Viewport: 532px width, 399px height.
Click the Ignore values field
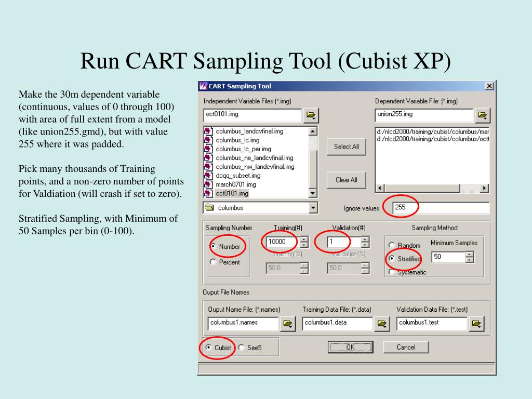coord(441,208)
